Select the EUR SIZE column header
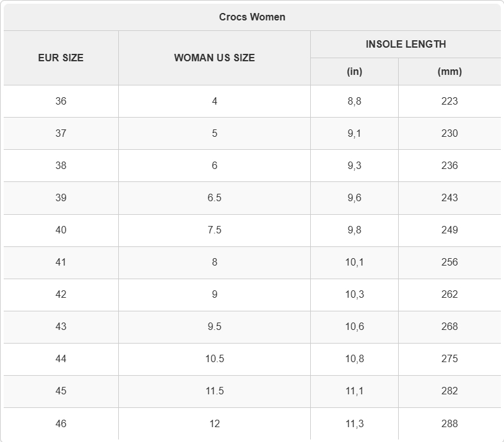Viewport: 504px width, 442px height. [x=61, y=58]
